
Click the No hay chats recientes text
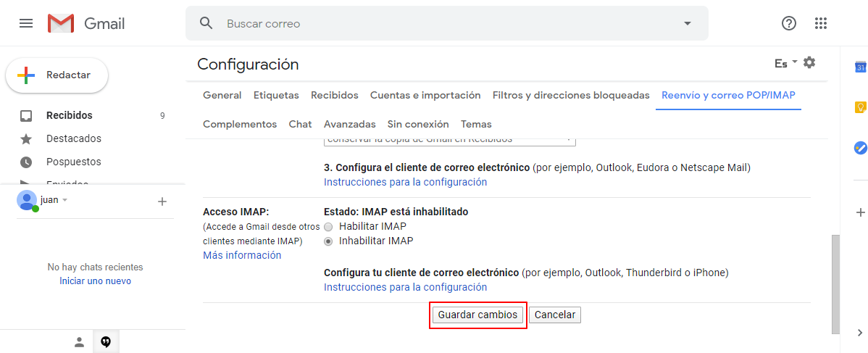95,267
